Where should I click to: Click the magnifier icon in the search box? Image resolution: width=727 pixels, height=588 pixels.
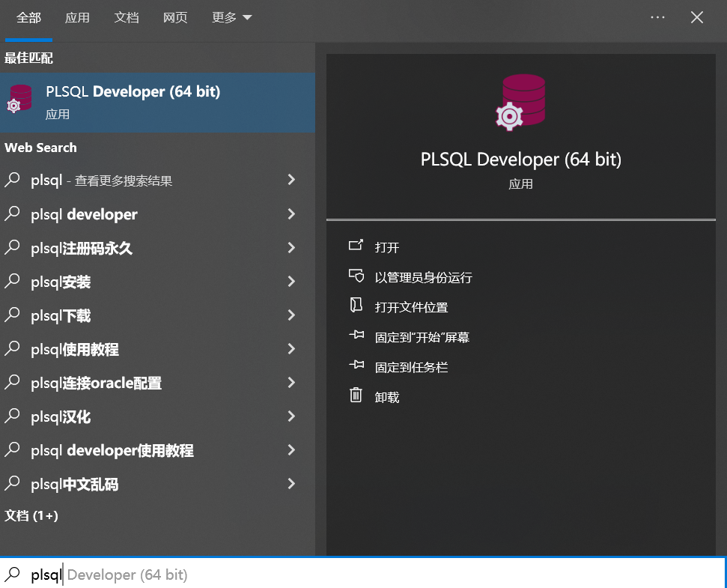coord(13,574)
